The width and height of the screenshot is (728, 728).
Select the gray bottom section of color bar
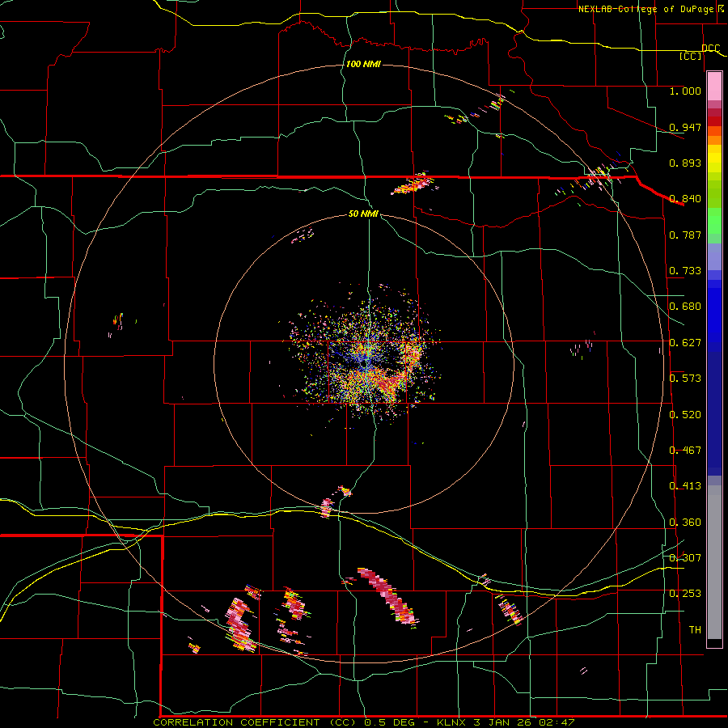pos(714,562)
